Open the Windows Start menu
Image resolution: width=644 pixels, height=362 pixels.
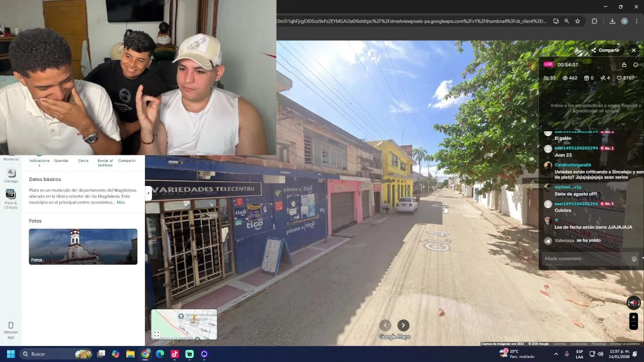tap(11, 354)
